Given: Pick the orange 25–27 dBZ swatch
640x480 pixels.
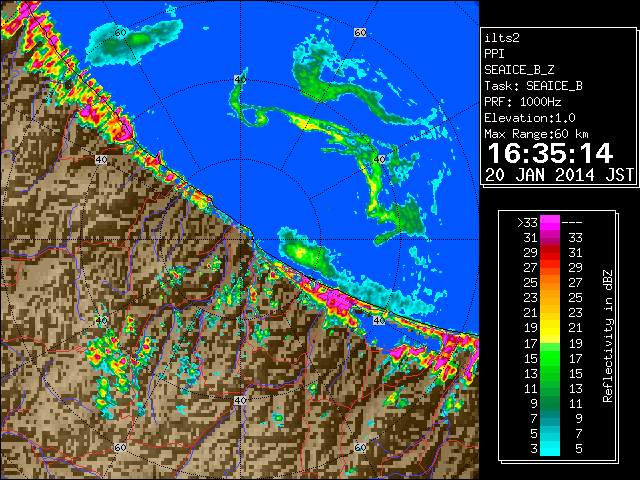Looking at the screenshot, I should pos(550,283).
